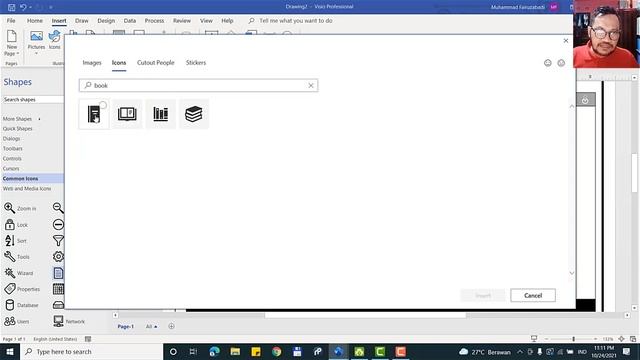
Task: Select the Page-1 sheet tab
Action: coord(126,327)
